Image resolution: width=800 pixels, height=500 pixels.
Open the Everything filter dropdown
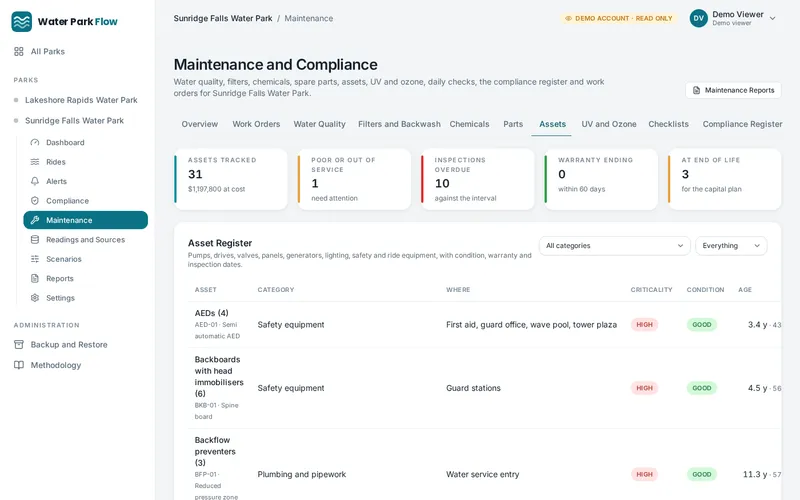click(x=731, y=245)
